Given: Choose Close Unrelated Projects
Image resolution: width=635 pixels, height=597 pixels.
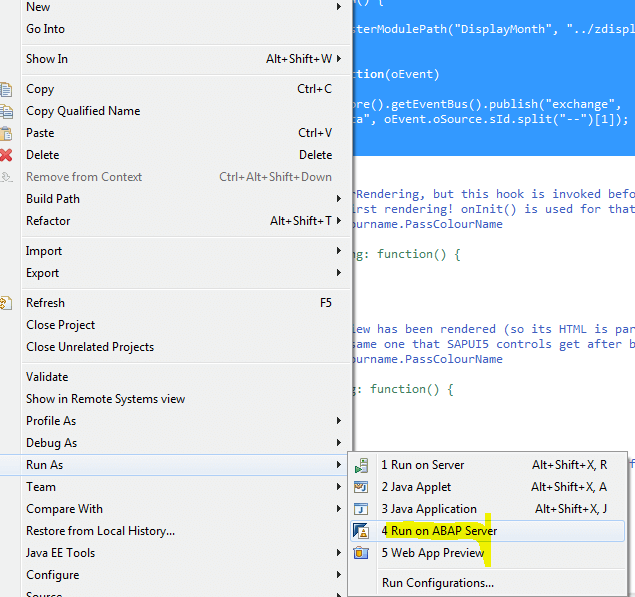Looking at the screenshot, I should [90, 347].
